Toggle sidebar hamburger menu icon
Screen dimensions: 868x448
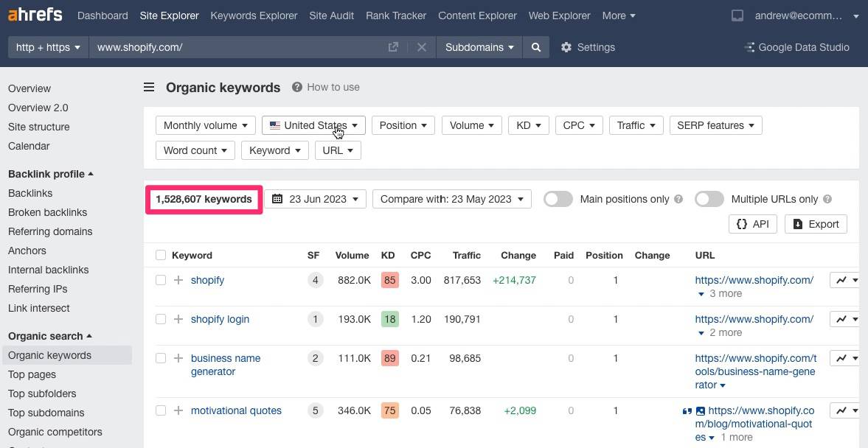149,88
